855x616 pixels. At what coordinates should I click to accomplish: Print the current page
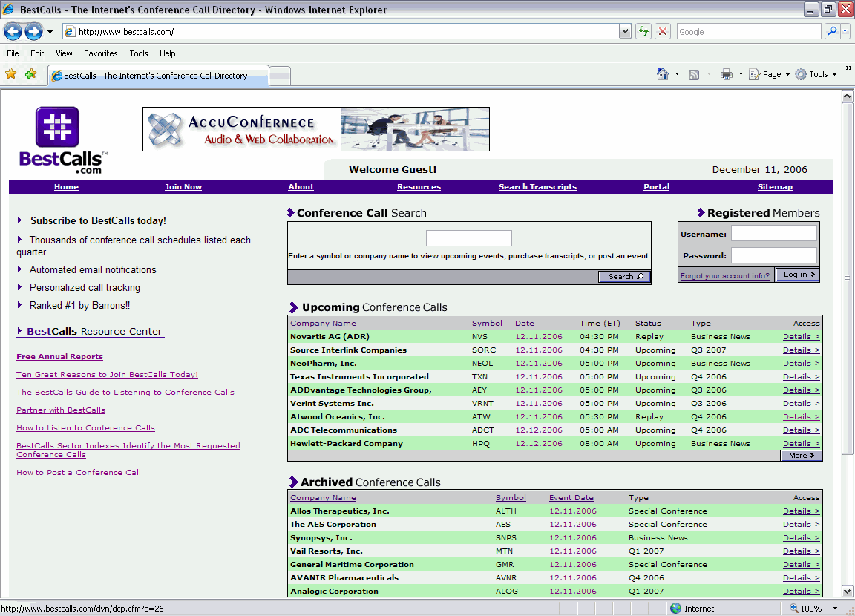pos(727,74)
